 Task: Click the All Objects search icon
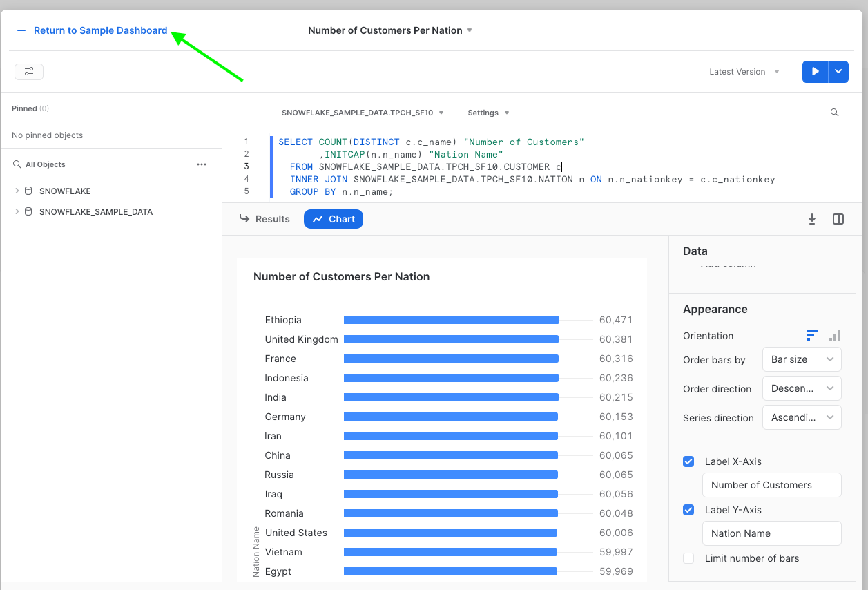(17, 164)
